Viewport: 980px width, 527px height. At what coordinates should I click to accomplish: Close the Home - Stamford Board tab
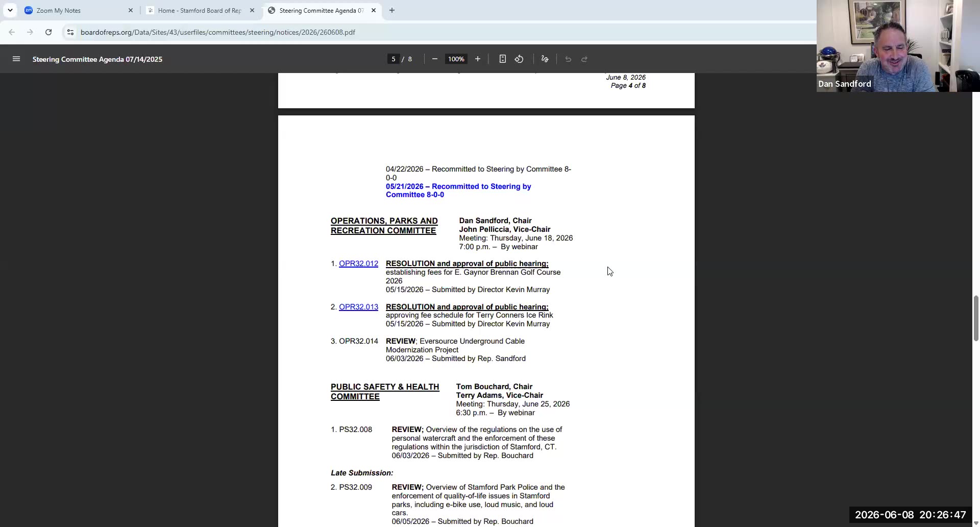[252, 10]
